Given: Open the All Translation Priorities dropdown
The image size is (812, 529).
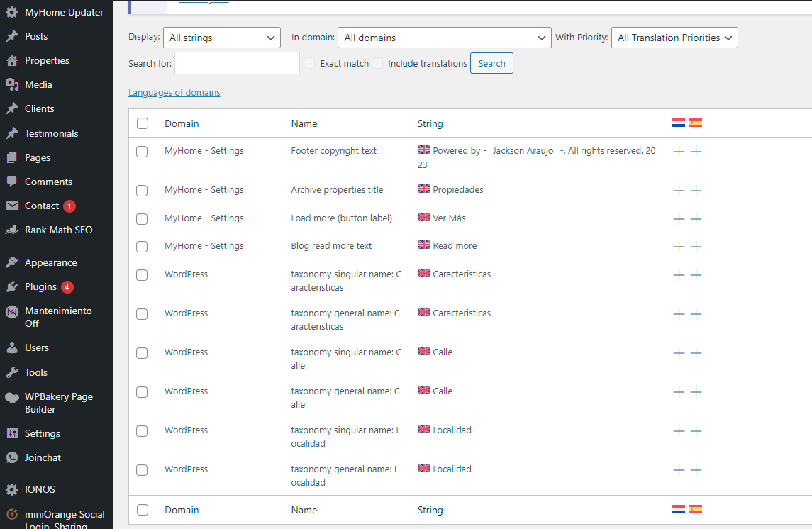Looking at the screenshot, I should (x=674, y=38).
